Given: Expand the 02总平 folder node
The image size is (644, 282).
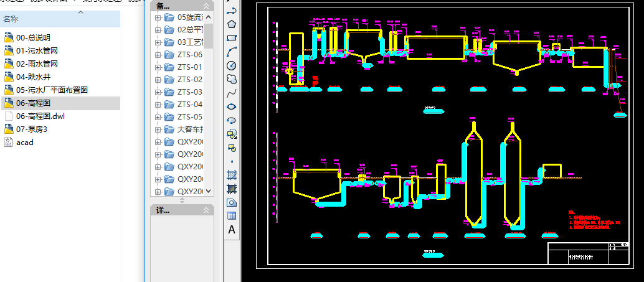Looking at the screenshot, I should pyautogui.click(x=158, y=29).
